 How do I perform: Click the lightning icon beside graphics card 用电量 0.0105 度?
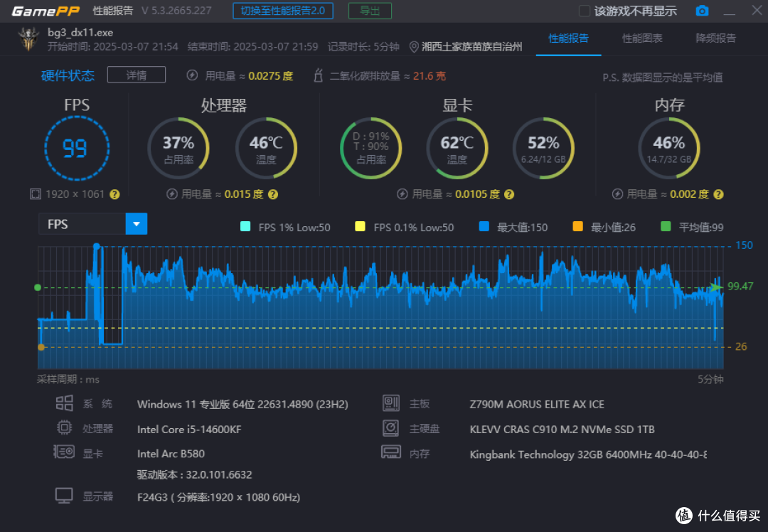pyautogui.click(x=402, y=194)
